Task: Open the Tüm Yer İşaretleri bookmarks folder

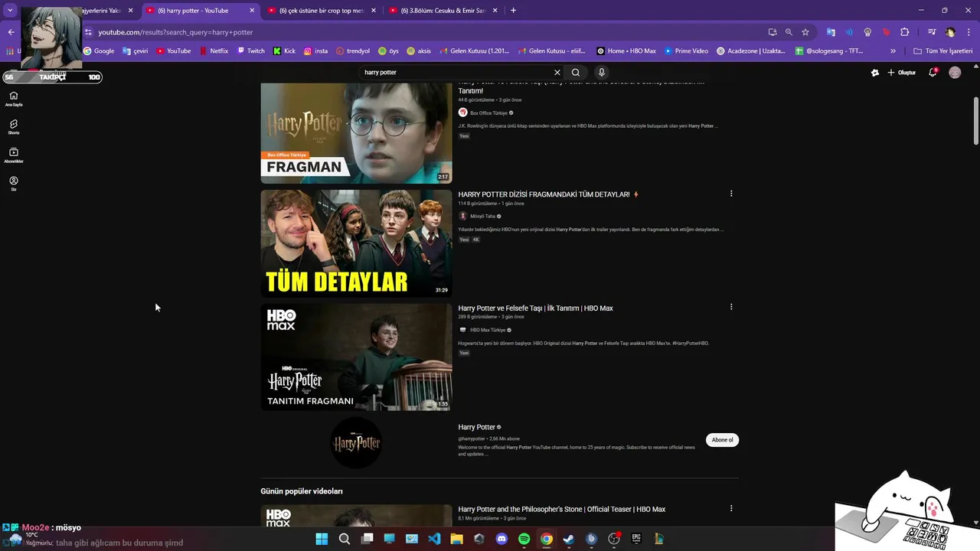Action: click(942, 51)
